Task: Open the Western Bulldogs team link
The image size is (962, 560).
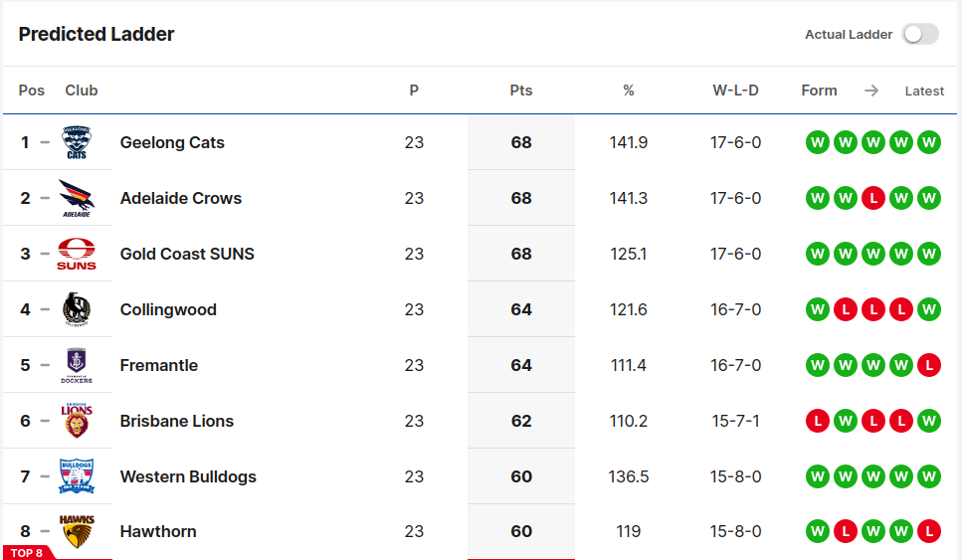Action: [x=188, y=476]
